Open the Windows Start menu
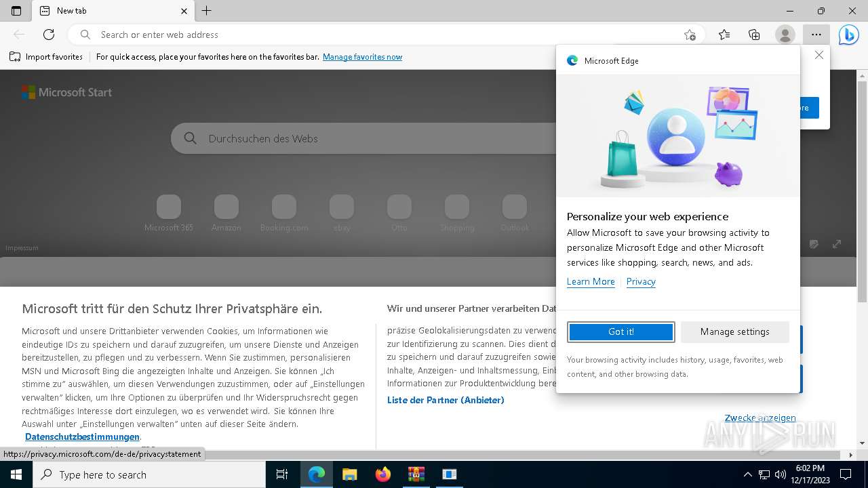Screen dimensions: 868x488 click(x=16, y=474)
